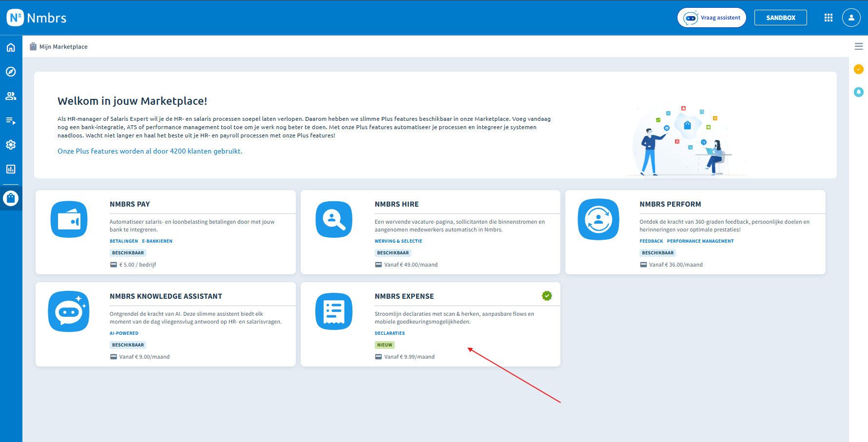Click the NIEUW badge on Nmbrs Expense

[385, 345]
